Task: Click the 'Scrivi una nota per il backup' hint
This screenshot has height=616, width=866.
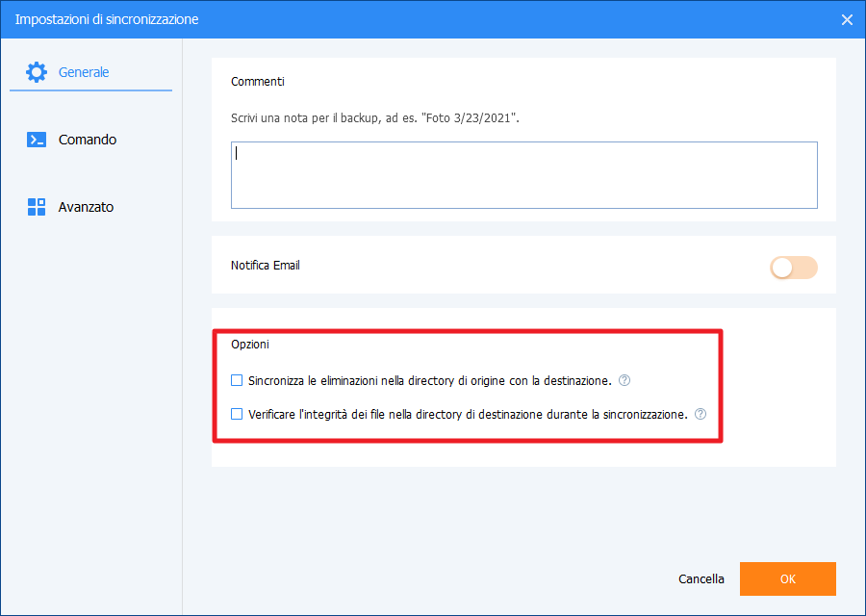Action: coord(375,118)
